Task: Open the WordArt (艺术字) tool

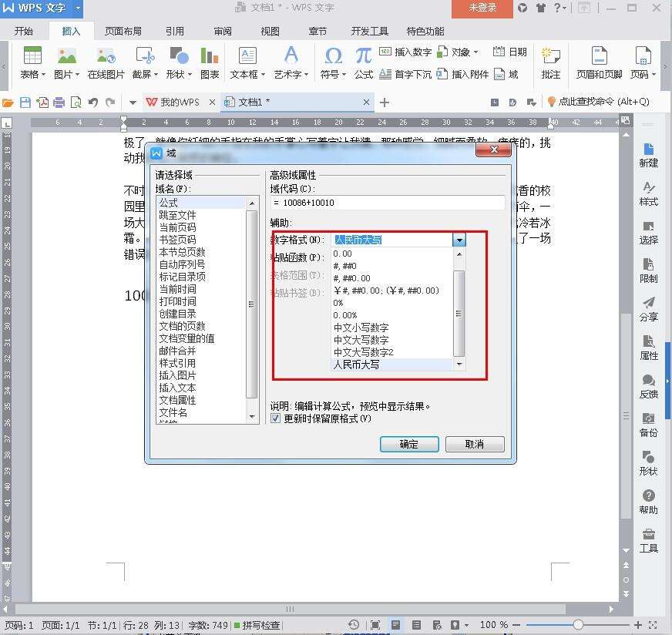Action: [291, 56]
